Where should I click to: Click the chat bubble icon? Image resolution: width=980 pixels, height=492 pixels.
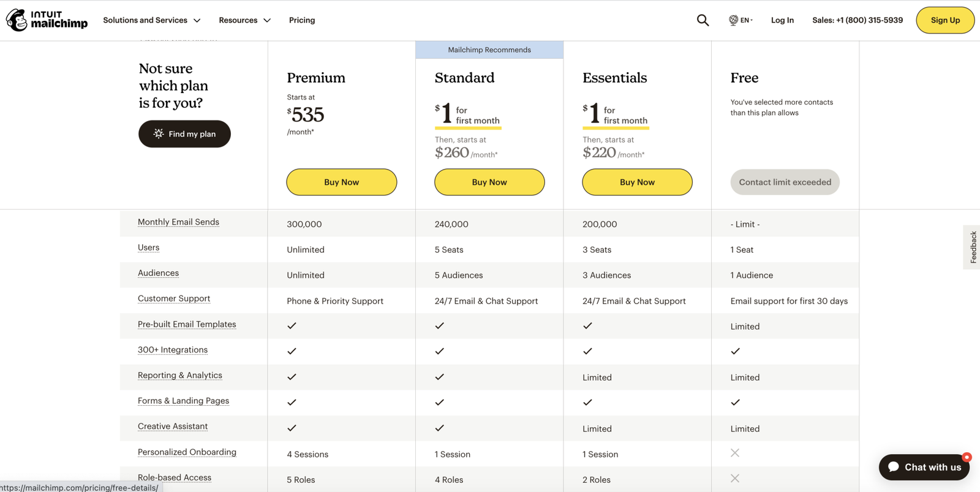pyautogui.click(x=894, y=467)
